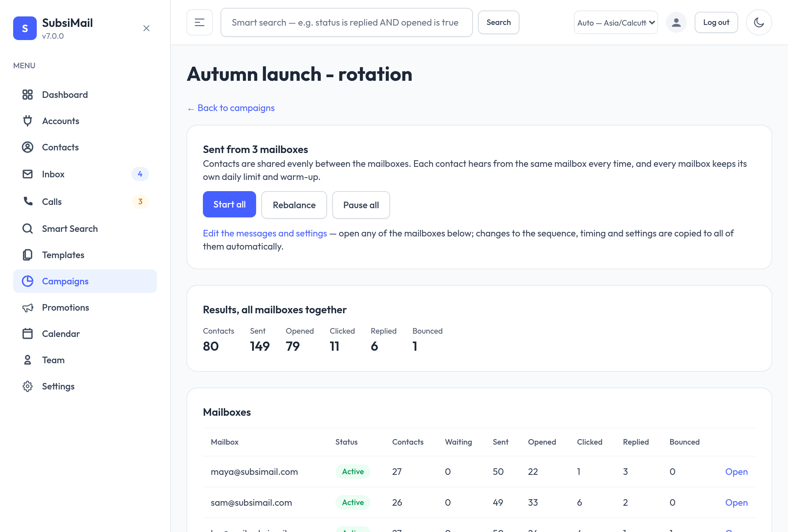Open the user profile avatar
The width and height of the screenshot is (788, 532).
click(676, 22)
